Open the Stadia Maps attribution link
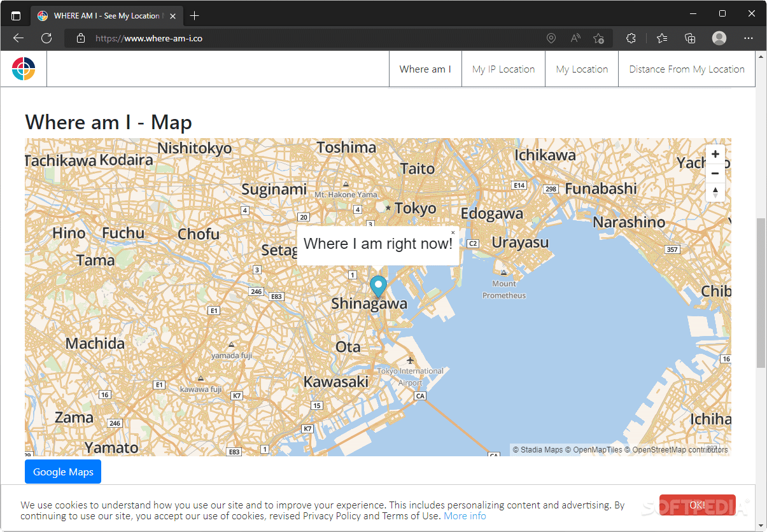 pos(538,450)
